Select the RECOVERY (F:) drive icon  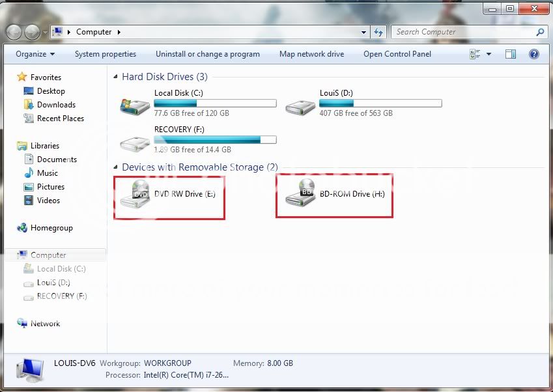pos(135,141)
